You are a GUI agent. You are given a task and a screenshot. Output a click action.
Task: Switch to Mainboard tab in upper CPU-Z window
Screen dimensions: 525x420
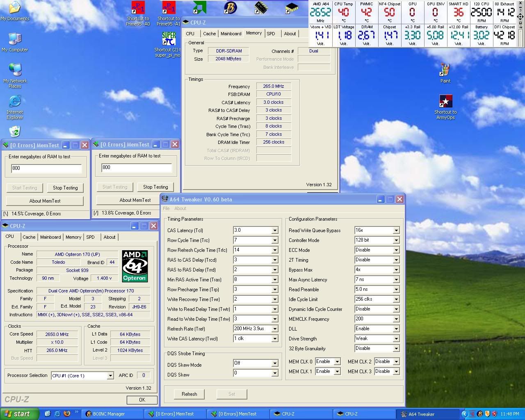click(x=231, y=34)
